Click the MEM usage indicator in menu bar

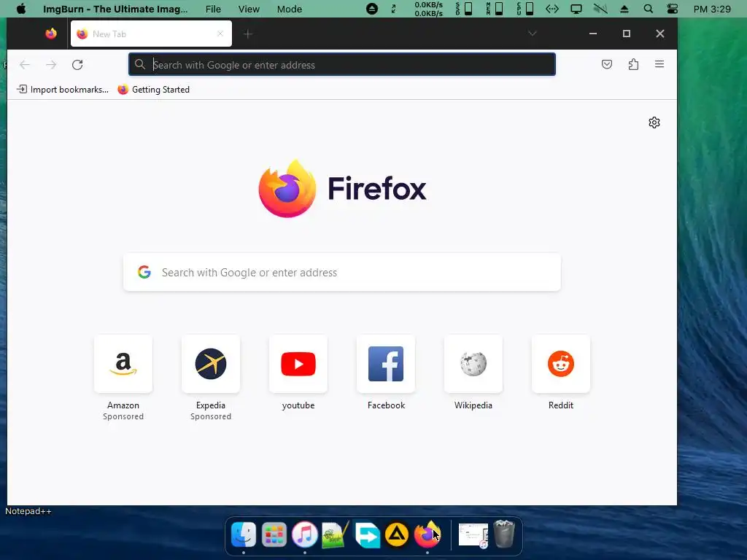point(495,9)
